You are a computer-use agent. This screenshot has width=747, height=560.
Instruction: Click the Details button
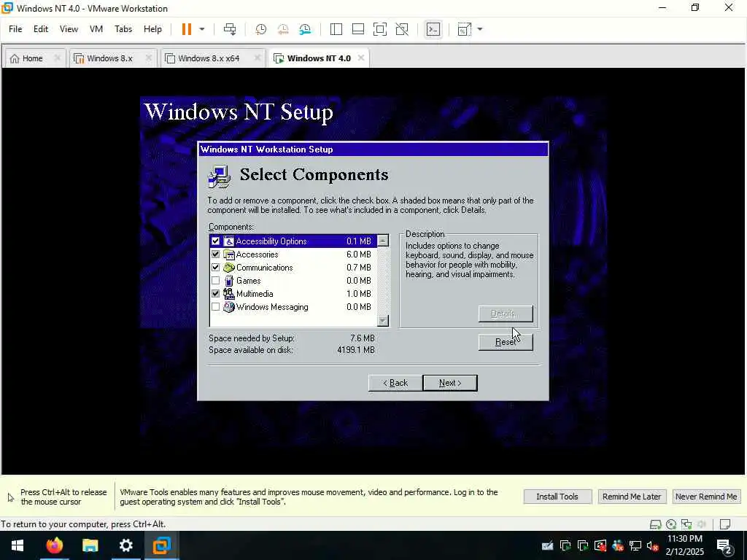click(x=506, y=314)
